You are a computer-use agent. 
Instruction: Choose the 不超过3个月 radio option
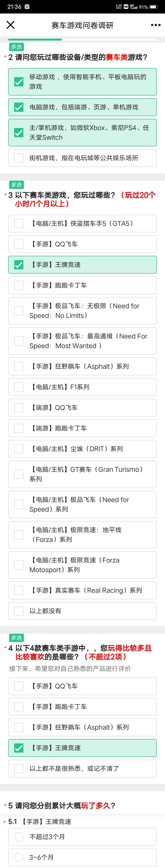pos(82,837)
